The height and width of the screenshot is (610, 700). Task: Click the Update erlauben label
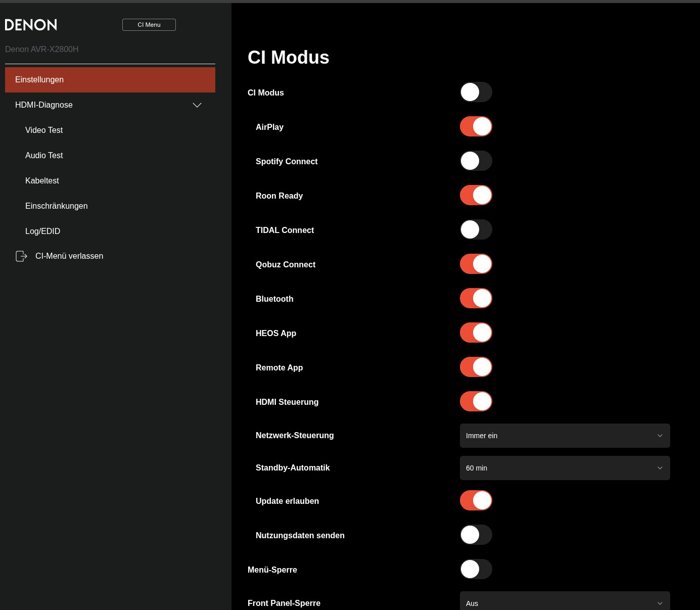pos(287,501)
